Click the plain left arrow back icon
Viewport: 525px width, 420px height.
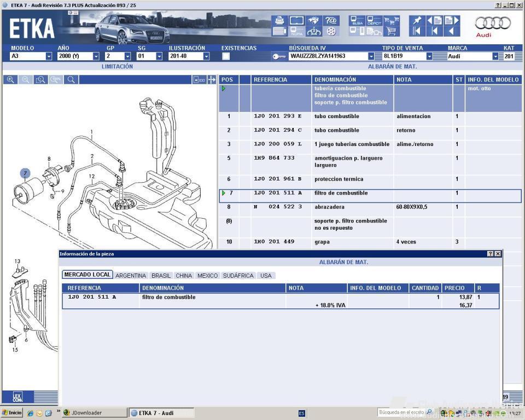pyautogui.click(x=451, y=32)
